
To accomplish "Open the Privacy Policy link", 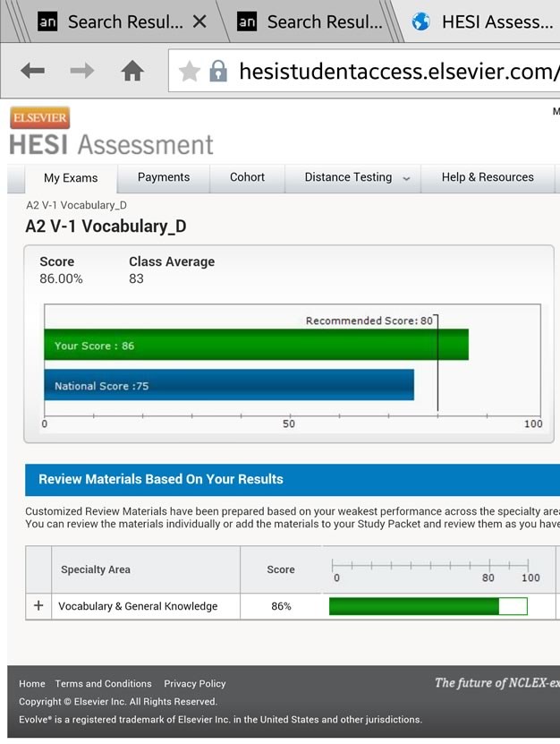I will tap(195, 684).
